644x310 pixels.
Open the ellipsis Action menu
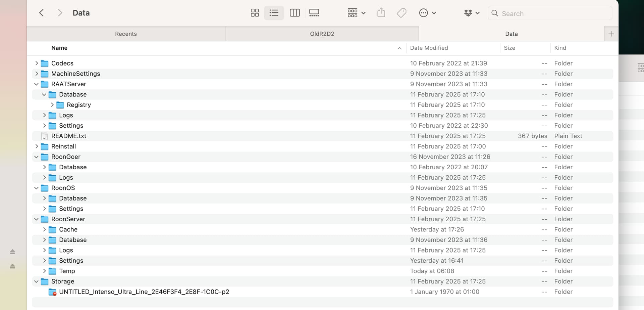click(427, 13)
